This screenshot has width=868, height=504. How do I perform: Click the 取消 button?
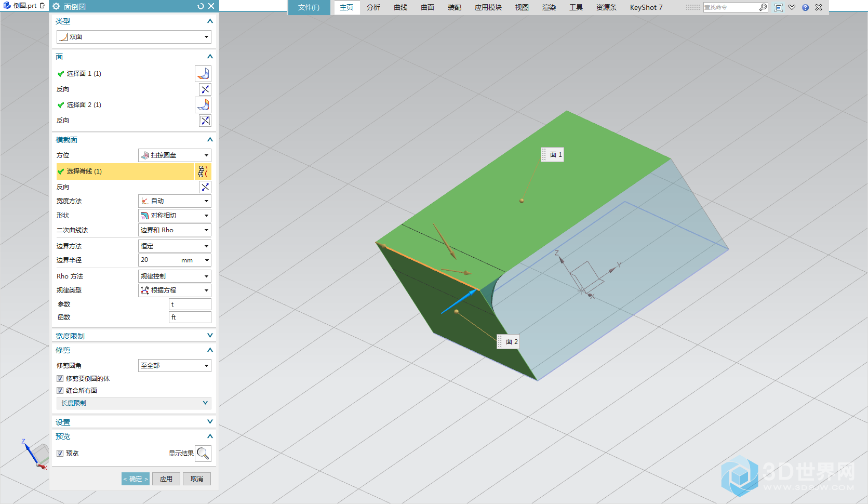tap(197, 479)
